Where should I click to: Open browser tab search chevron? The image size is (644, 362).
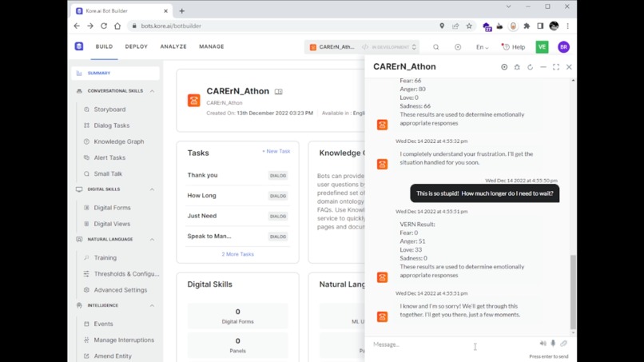508,6
